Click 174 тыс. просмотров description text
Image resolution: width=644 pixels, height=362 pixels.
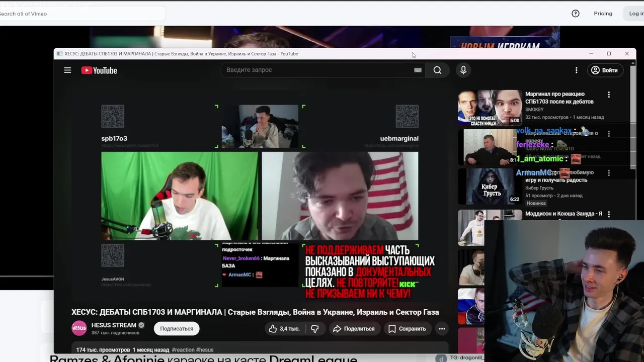click(103, 350)
